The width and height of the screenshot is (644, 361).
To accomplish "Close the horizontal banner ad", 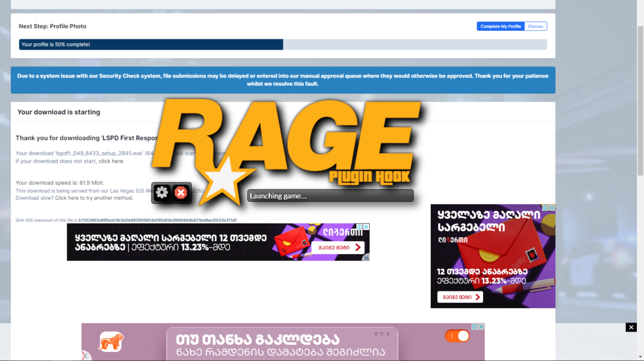I will click(366, 226).
